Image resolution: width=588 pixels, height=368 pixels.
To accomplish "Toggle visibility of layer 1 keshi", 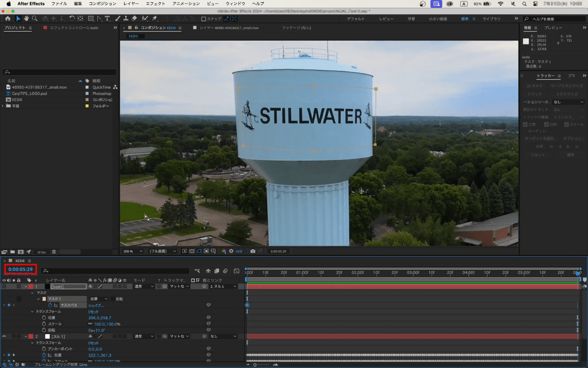I will 4,286.
